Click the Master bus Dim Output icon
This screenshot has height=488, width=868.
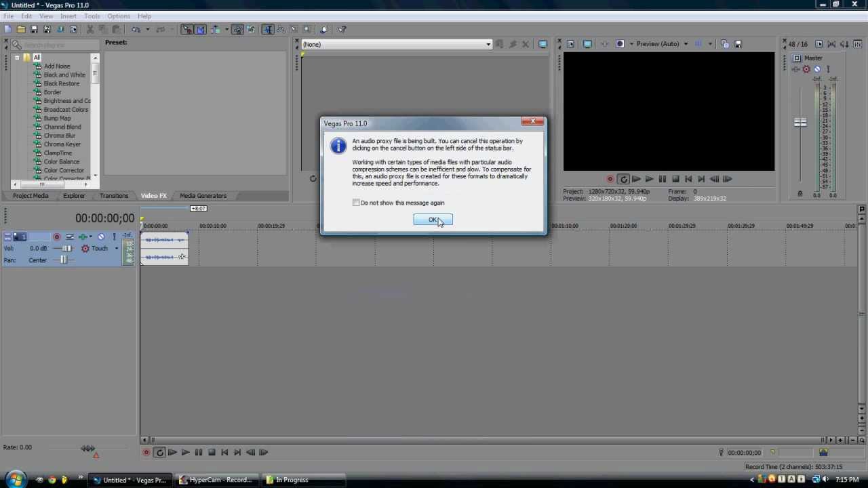845,44
